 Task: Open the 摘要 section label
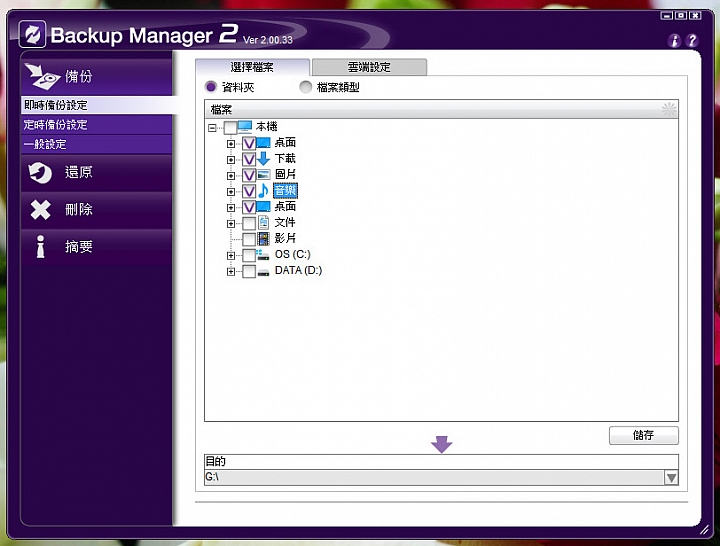tap(79, 247)
